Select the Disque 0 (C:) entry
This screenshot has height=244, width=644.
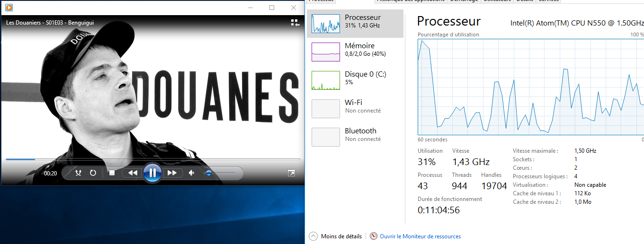click(355, 80)
